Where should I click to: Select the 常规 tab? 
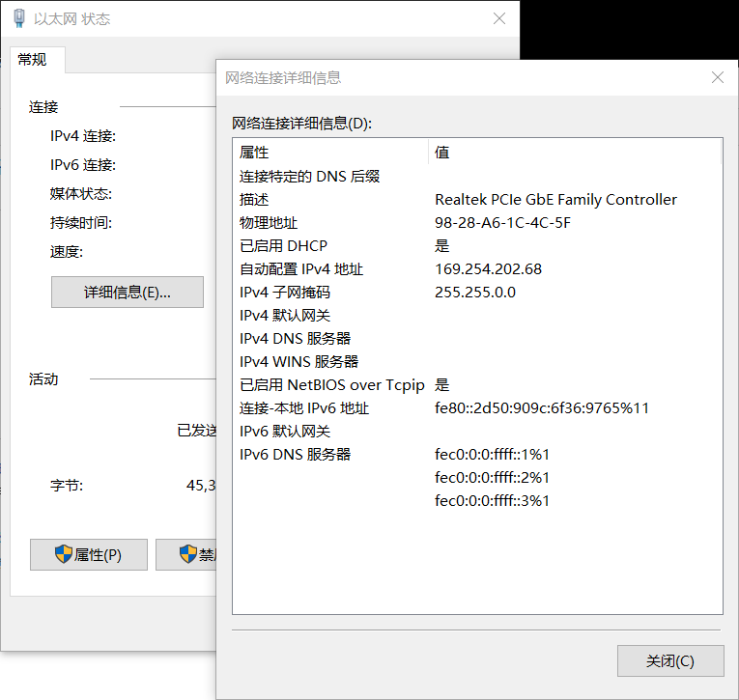click(x=33, y=60)
